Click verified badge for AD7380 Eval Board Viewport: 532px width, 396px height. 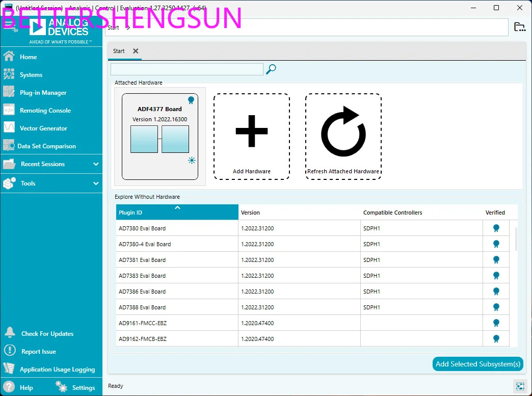pyautogui.click(x=496, y=228)
